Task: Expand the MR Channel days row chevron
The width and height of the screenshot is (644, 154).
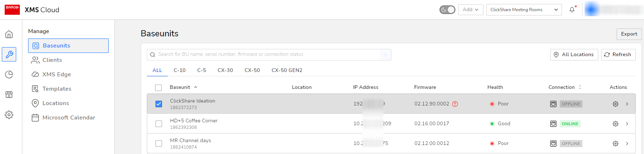Action: click(x=627, y=144)
